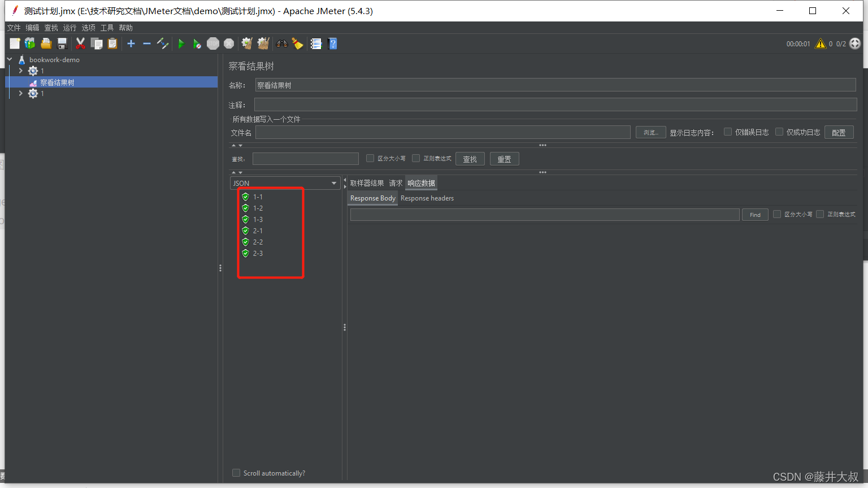Open the 运行 menu
The width and height of the screenshot is (868, 488).
(70, 28)
